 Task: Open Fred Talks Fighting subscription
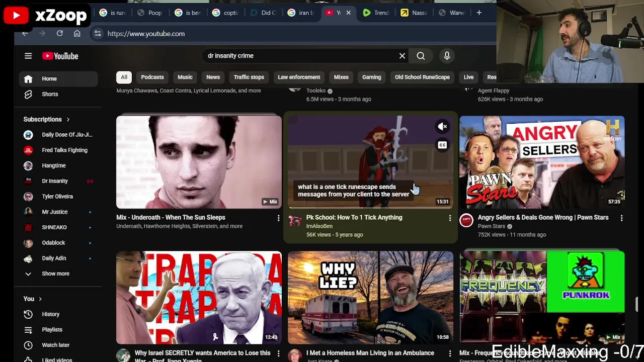click(x=58, y=150)
